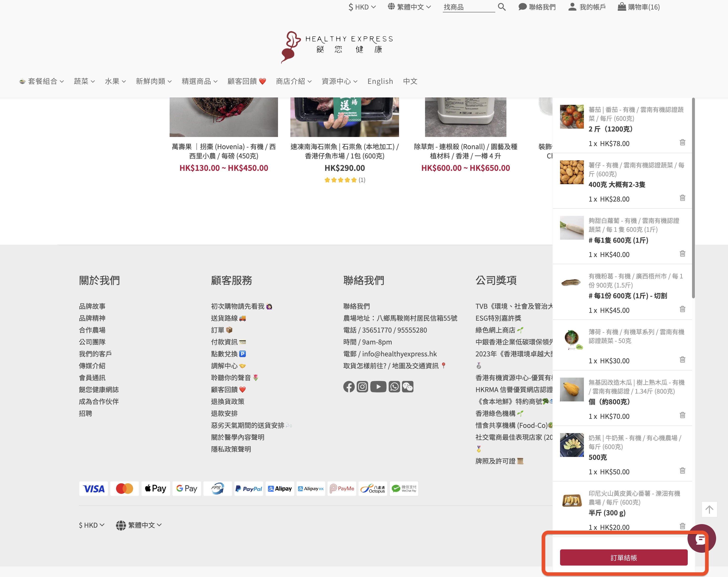Open the 退換貨政策 footer link
The height and width of the screenshot is (577, 728).
pos(227,401)
